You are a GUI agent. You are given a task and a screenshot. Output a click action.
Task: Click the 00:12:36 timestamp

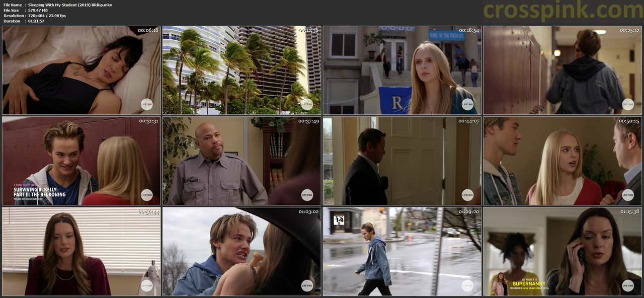308,30
